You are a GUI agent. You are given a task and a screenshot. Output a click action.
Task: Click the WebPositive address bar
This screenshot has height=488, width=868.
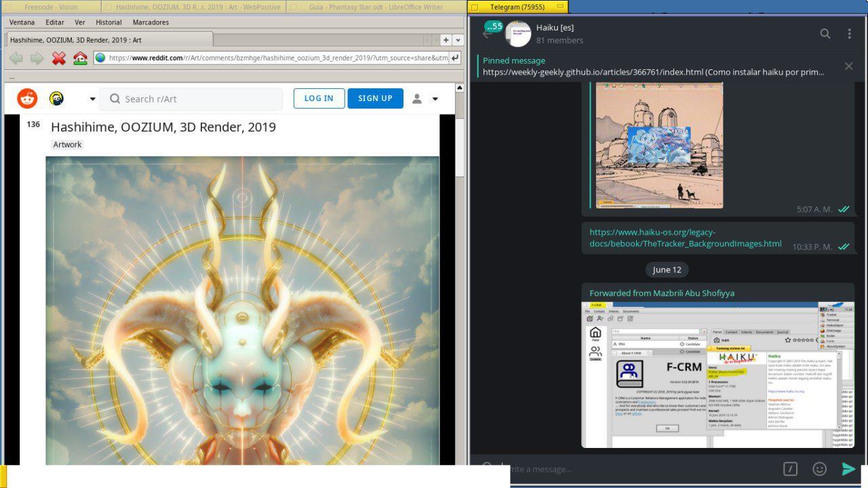coord(278,58)
